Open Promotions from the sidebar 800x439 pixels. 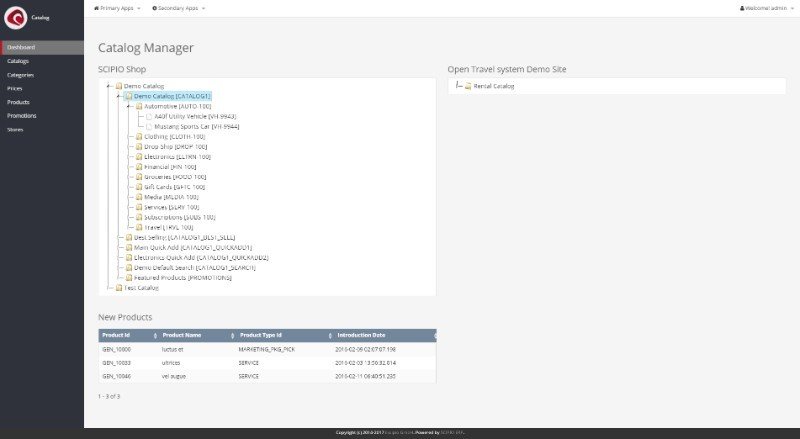(x=21, y=116)
